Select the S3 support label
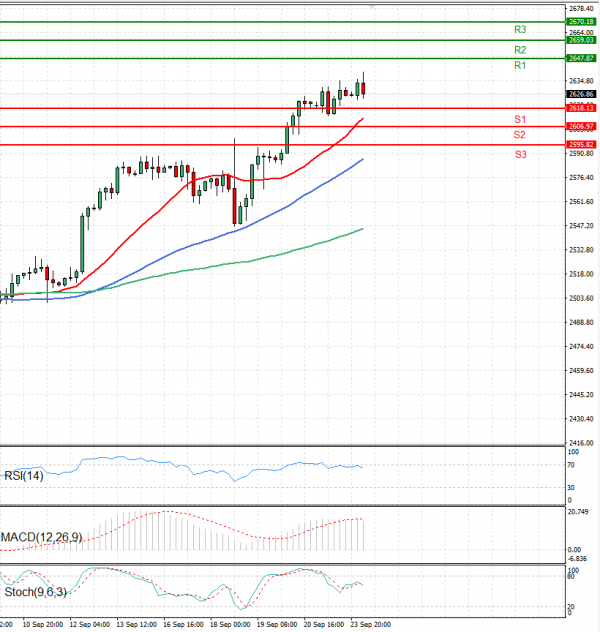600x632 pixels. click(520, 154)
